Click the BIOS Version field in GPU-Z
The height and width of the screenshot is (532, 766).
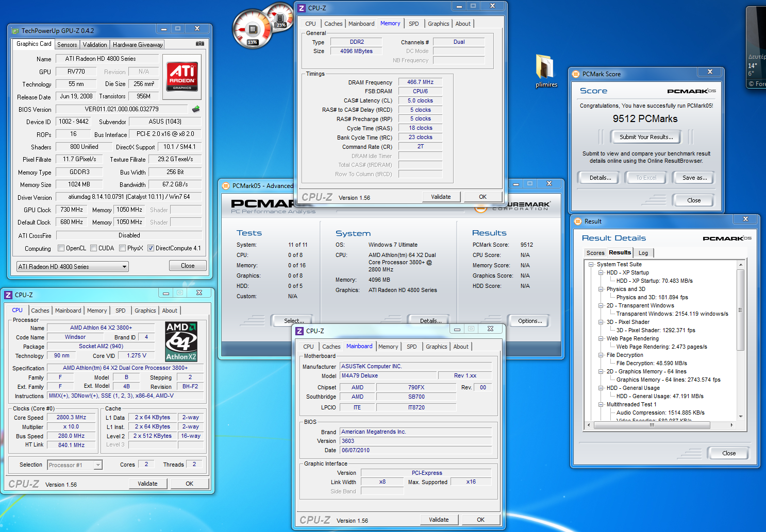[122, 109]
